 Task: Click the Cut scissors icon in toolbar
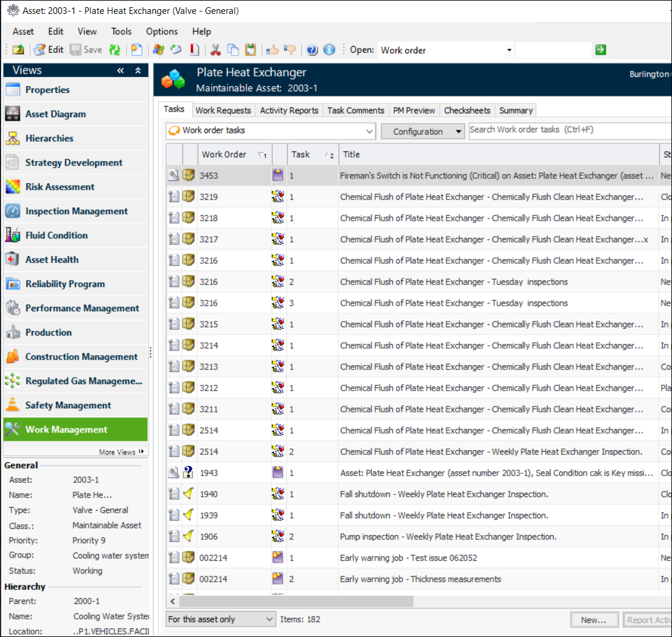click(x=215, y=50)
